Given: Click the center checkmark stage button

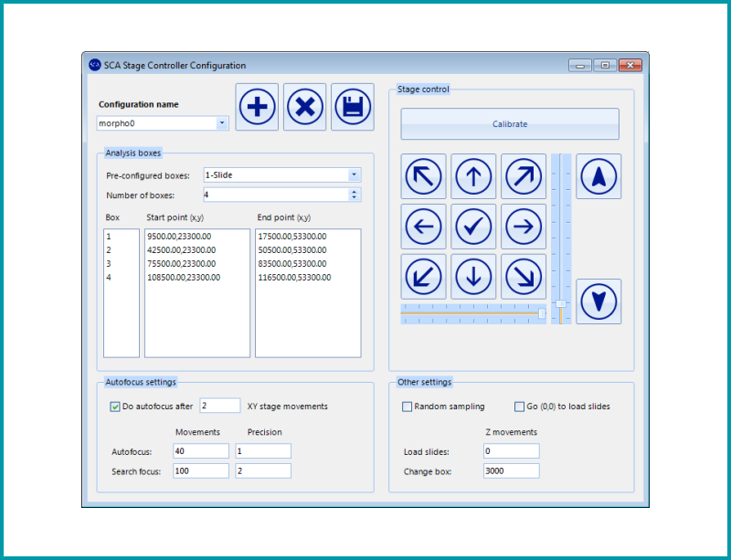Looking at the screenshot, I should [473, 227].
